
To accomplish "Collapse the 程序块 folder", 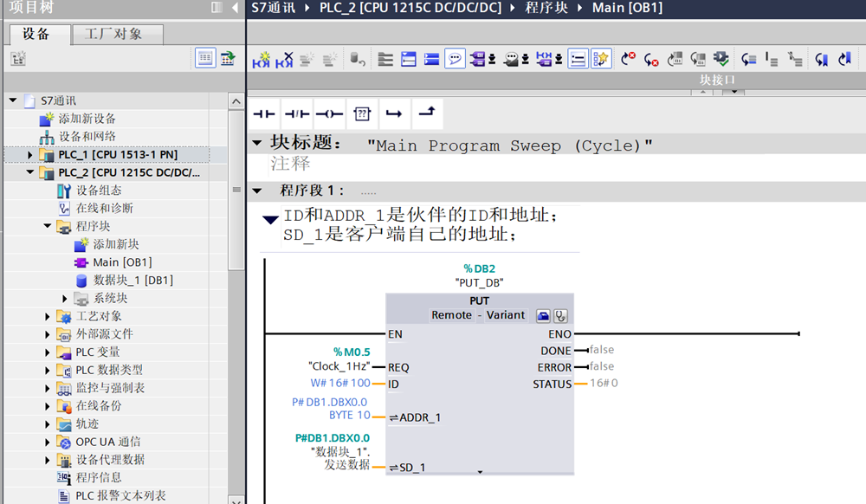I will tap(48, 226).
